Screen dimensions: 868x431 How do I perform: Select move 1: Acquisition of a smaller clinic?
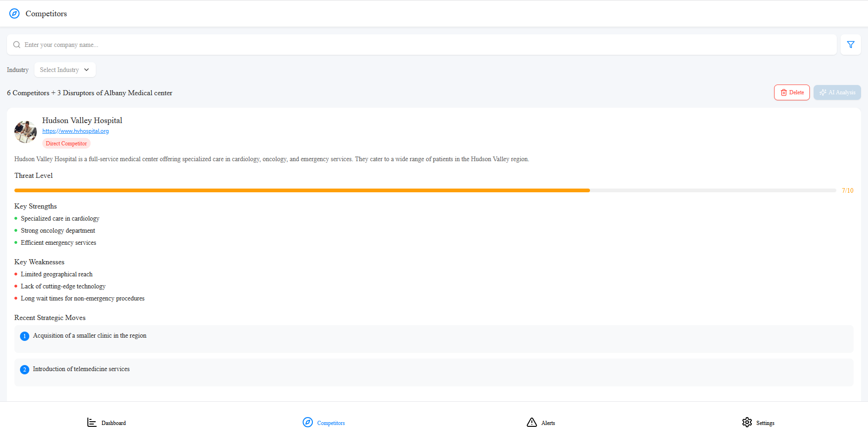434,339
